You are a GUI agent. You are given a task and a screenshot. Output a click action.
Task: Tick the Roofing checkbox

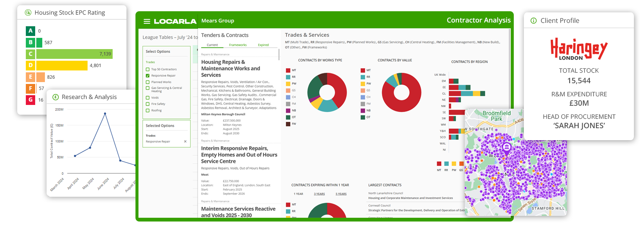click(147, 111)
